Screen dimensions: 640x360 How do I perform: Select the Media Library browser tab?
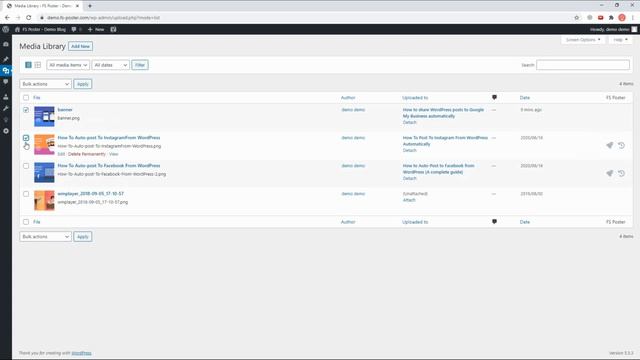click(x=43, y=6)
